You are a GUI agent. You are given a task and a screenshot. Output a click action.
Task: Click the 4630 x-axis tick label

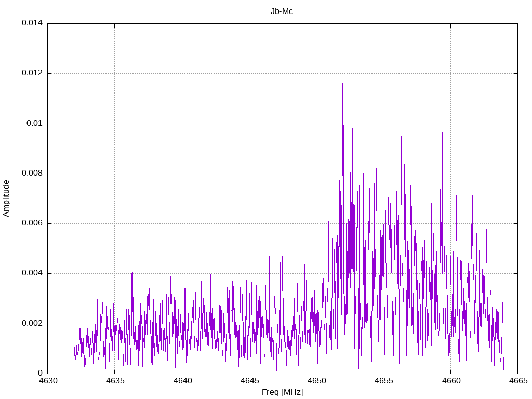click(48, 381)
